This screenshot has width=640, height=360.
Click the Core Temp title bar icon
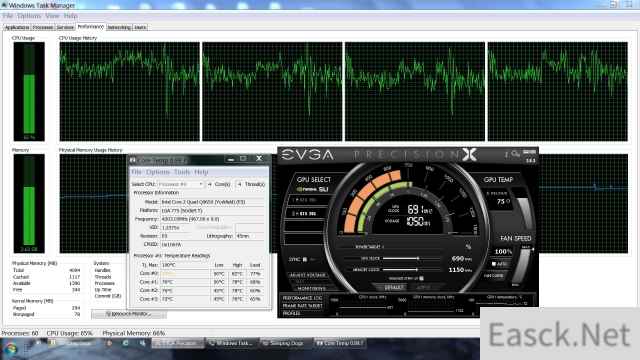point(133,160)
